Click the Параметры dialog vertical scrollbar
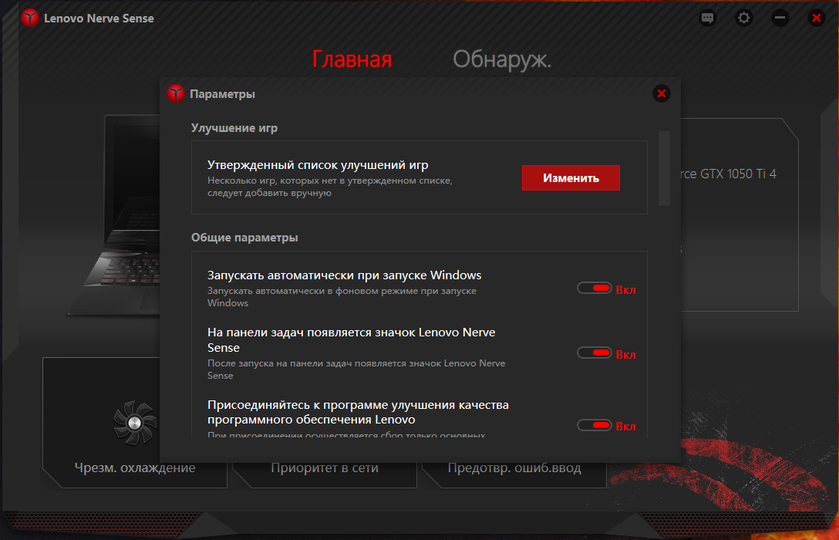The image size is (839, 540). tap(664, 168)
